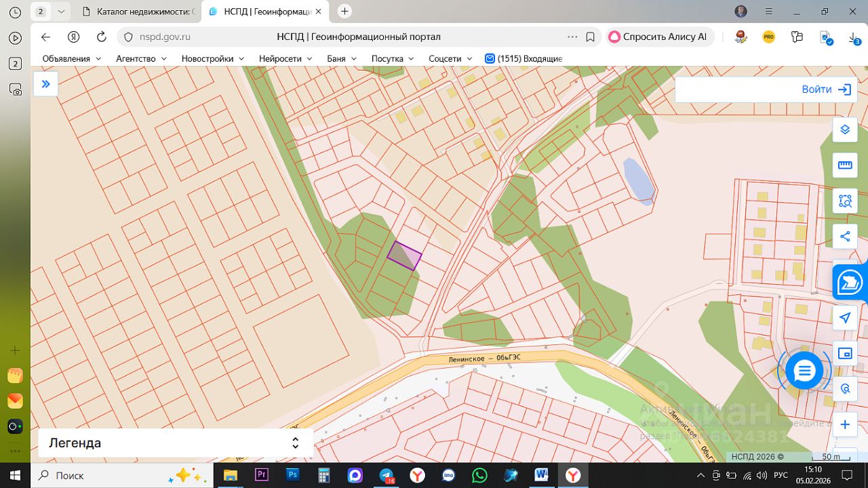
Task: Expand the left sidebar with double chevron
Action: [45, 84]
